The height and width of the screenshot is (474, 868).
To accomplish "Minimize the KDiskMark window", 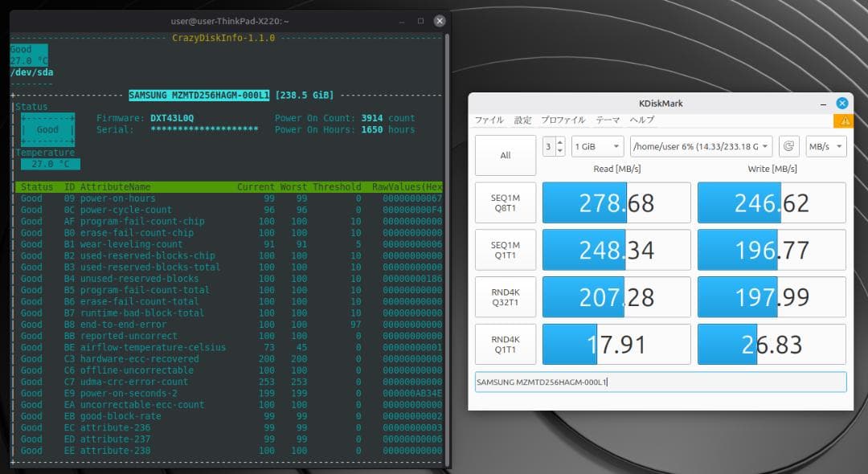I will pos(823,104).
